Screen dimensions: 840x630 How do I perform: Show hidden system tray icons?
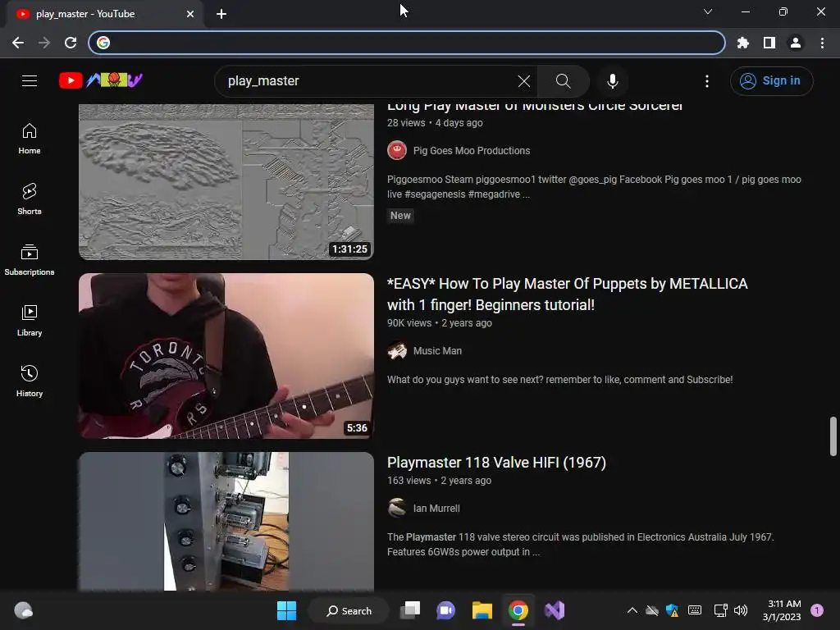632,610
